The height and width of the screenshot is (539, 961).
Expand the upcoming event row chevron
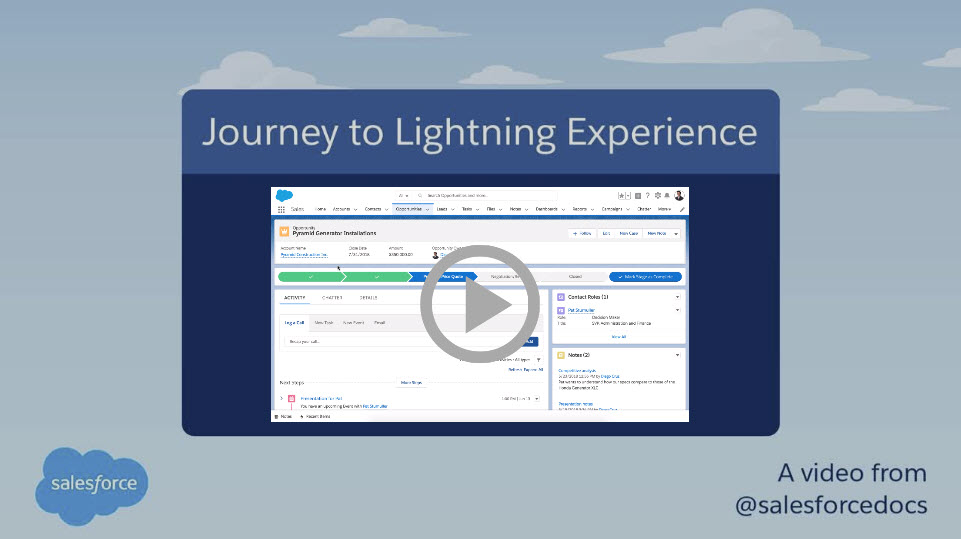coord(282,399)
